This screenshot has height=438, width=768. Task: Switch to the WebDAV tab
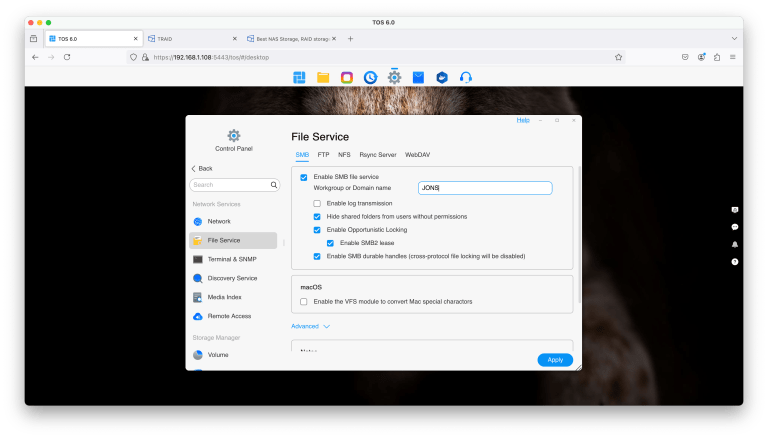(x=417, y=155)
